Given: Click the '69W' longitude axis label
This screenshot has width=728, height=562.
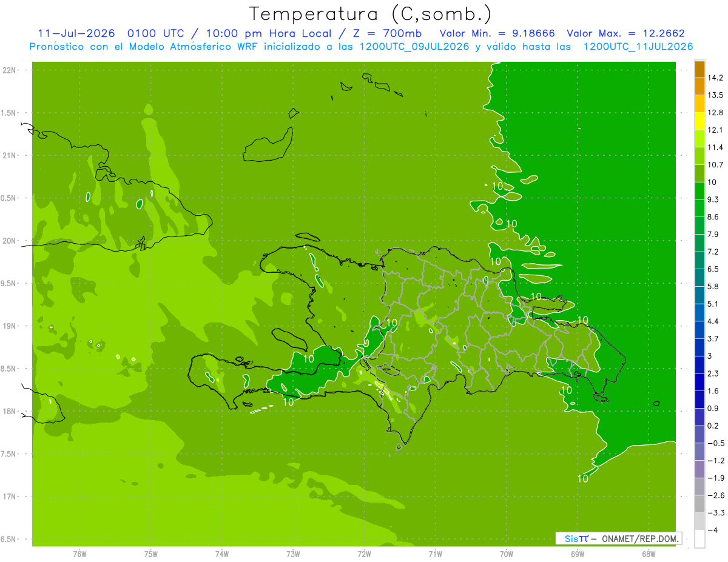Looking at the screenshot, I should coord(577,554).
